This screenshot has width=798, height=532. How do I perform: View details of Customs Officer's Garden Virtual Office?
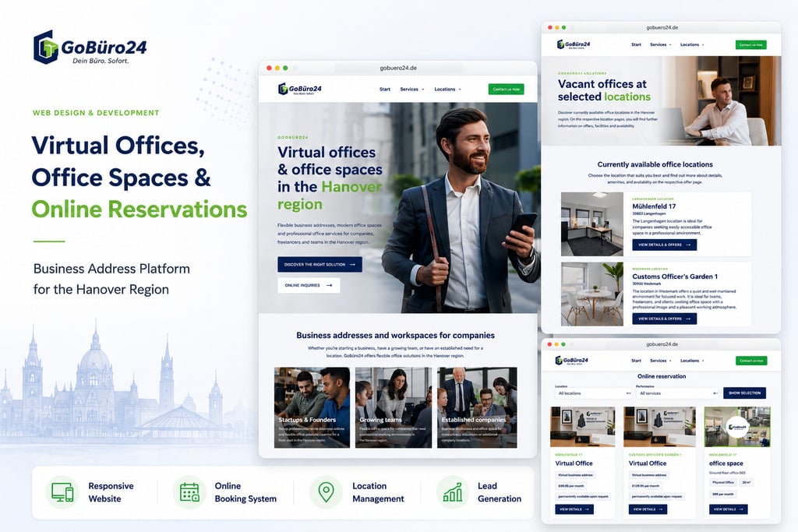(648, 509)
